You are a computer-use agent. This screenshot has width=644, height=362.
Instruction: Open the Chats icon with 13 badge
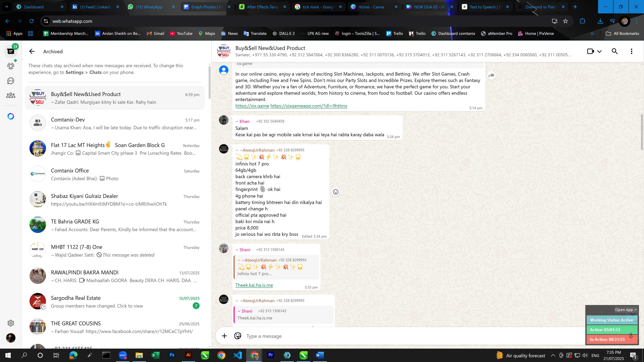point(11,51)
